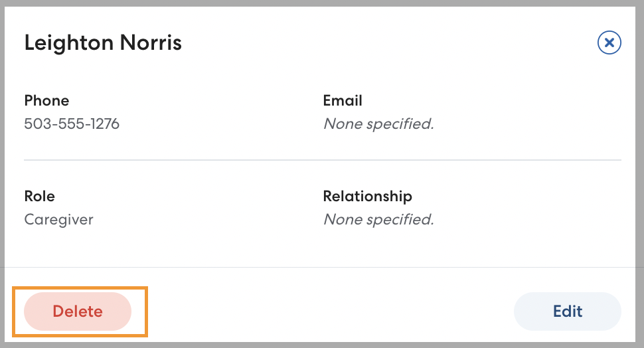644x348 pixels.
Task: Click the Relationship field label
Action: click(367, 196)
